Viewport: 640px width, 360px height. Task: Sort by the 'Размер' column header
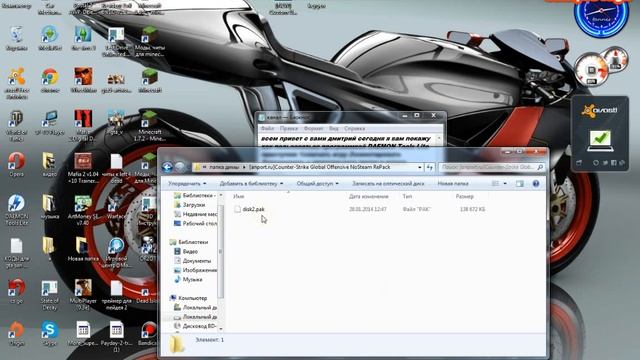click(464, 196)
